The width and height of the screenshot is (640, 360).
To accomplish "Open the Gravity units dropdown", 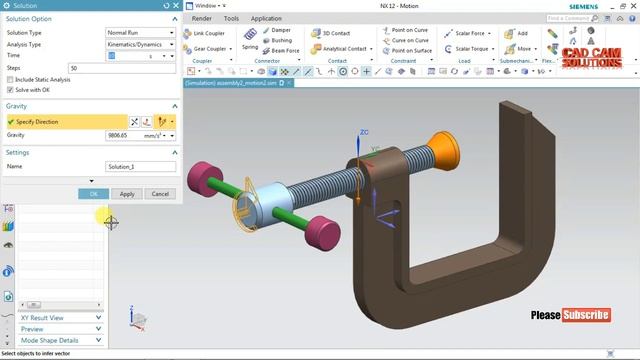I will (164, 136).
